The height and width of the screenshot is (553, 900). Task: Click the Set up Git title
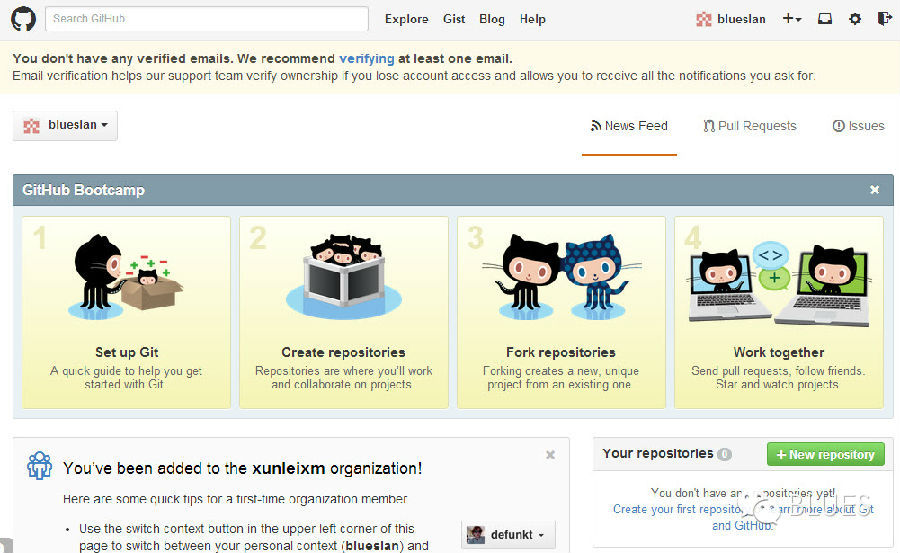(x=127, y=352)
